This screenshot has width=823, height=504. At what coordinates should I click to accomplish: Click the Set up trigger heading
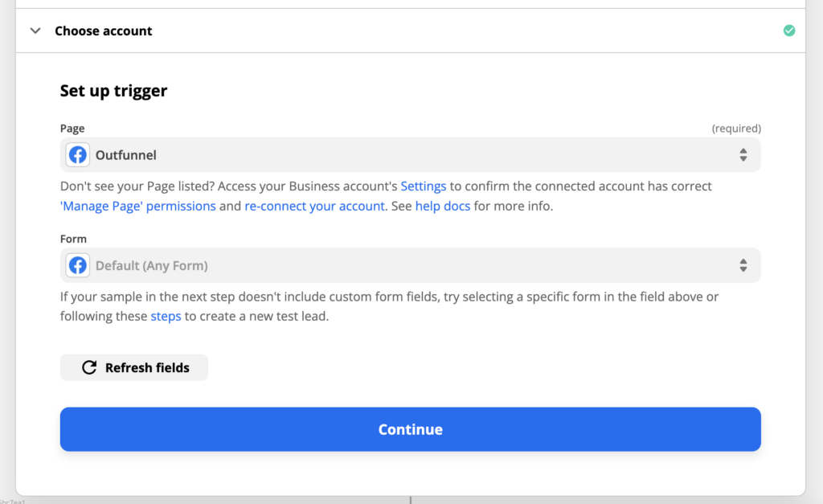pyautogui.click(x=113, y=91)
